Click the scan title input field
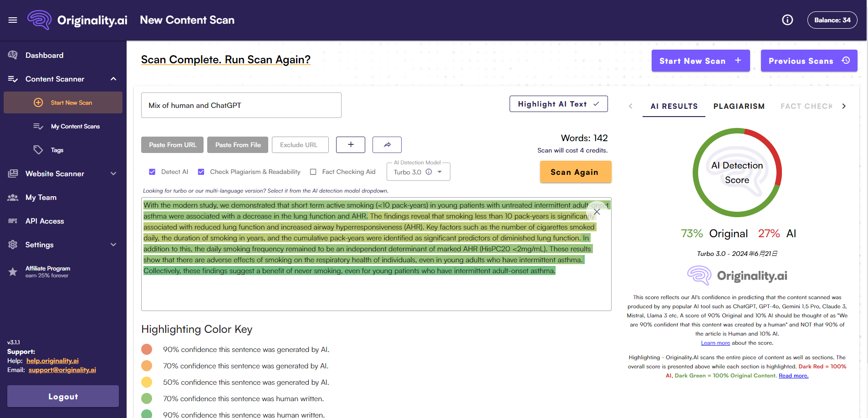The image size is (868, 418). (241, 105)
